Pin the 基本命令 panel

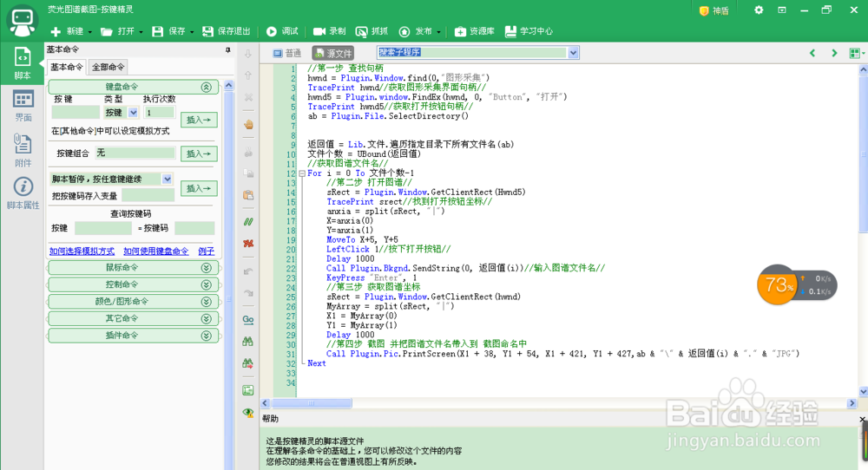pos(227,49)
